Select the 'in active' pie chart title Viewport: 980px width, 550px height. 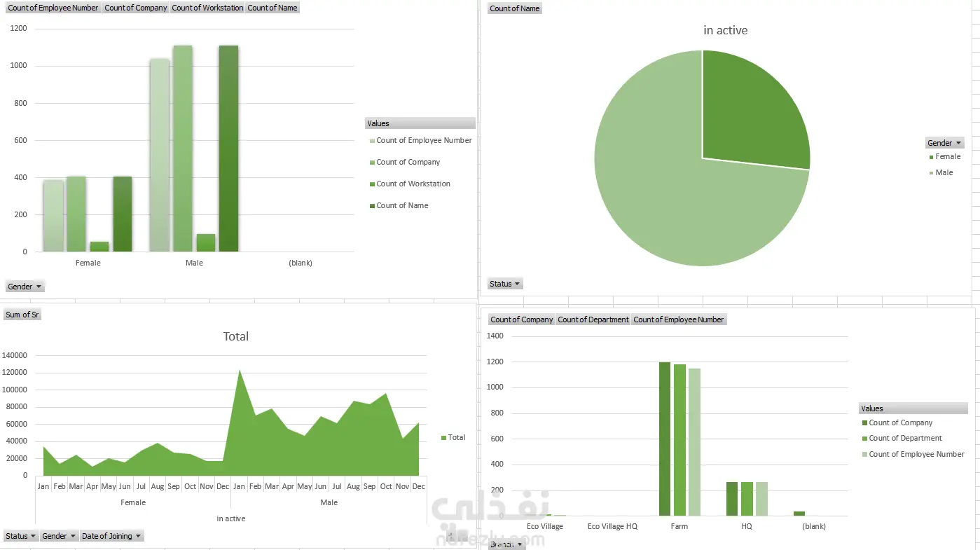(x=726, y=30)
